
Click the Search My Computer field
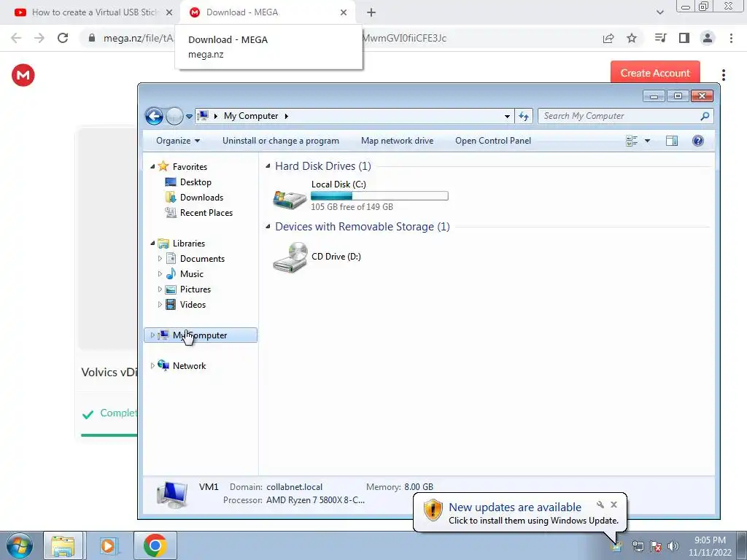tap(625, 116)
